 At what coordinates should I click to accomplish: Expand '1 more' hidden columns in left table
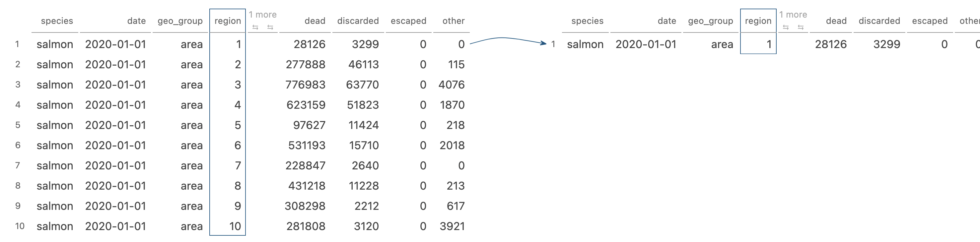coord(262,15)
